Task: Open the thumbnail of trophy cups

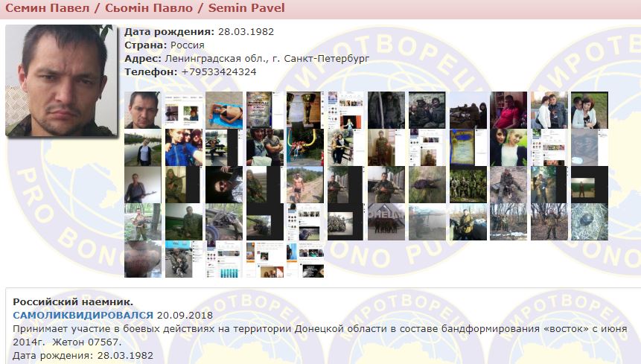Action: point(305,110)
